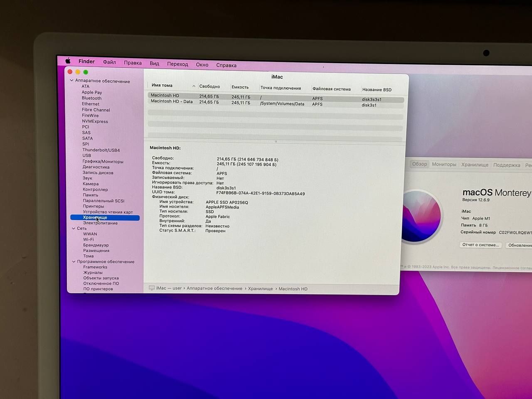Select ПО принтеров in the sidebar
Viewport: 532px width, 399px height.
(98, 289)
